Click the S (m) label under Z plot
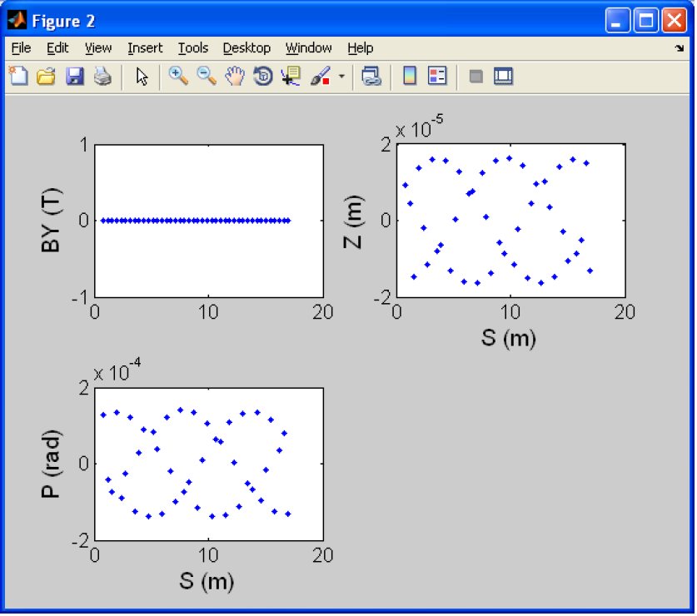 (508, 338)
